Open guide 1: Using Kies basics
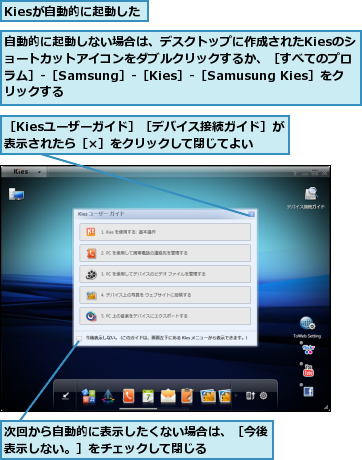The width and height of the screenshot is (362, 460). (x=165, y=232)
